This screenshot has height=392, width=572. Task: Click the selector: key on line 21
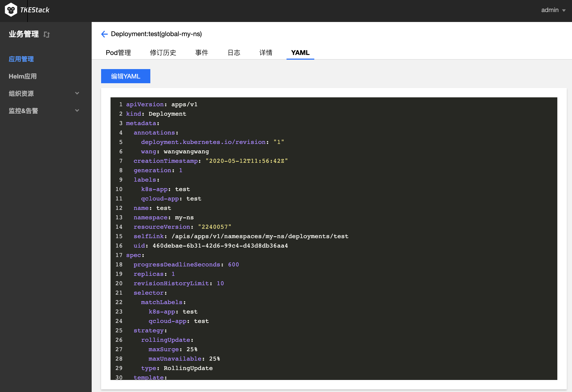tap(150, 293)
